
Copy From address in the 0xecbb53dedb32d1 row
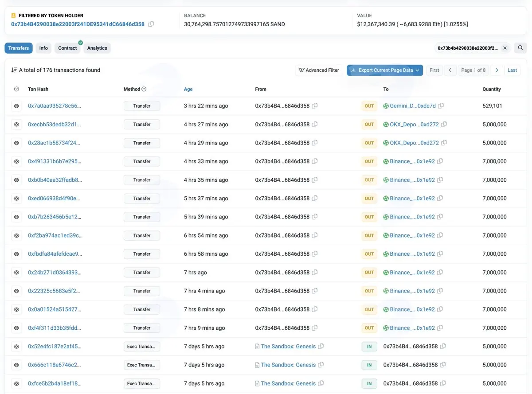315,125
